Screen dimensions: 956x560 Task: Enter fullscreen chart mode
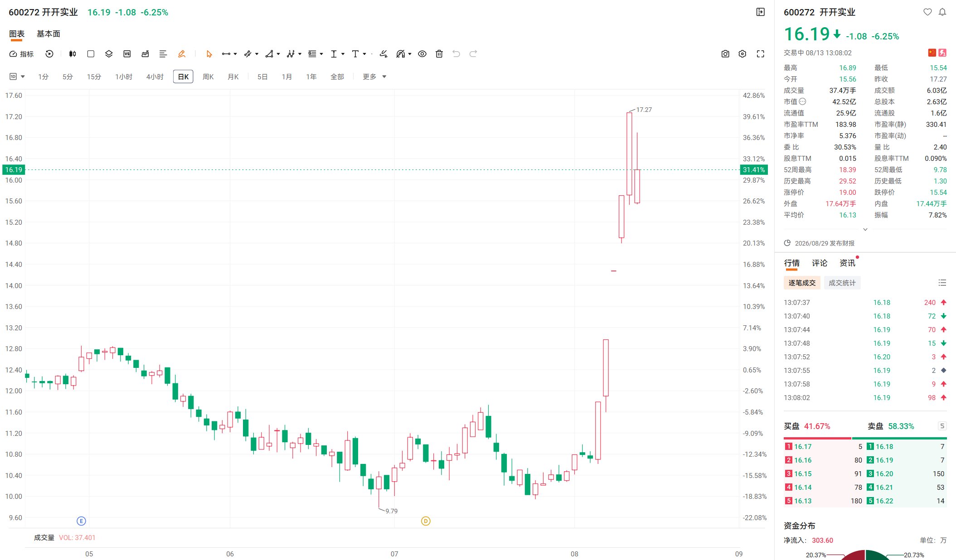[761, 54]
